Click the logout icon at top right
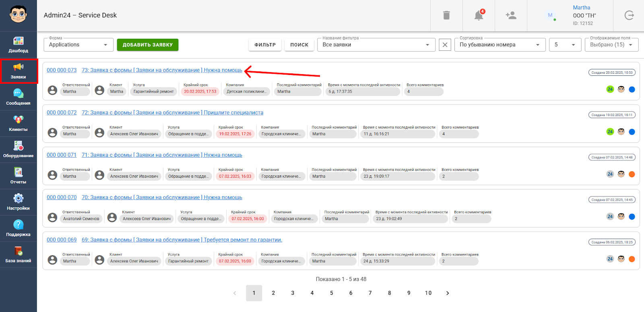The width and height of the screenshot is (644, 312). point(629,15)
